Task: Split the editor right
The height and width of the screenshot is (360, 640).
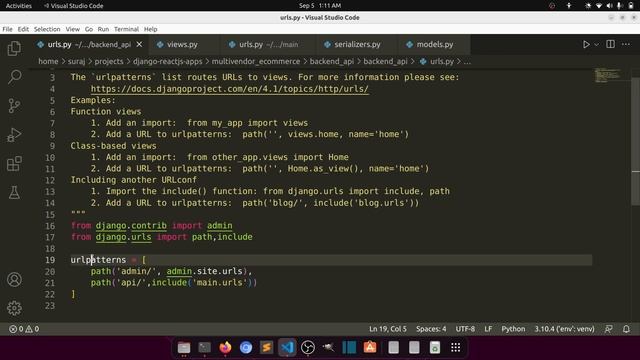Action: [x=610, y=44]
